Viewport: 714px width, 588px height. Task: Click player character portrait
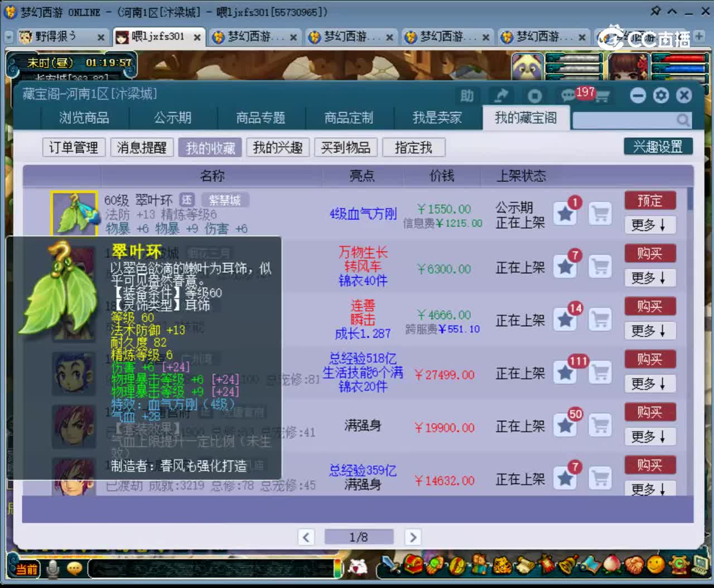629,68
